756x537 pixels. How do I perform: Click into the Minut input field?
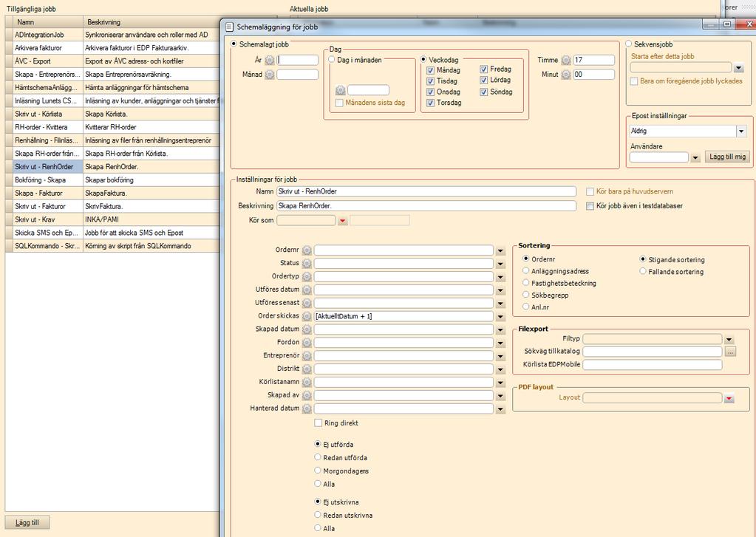pos(593,75)
